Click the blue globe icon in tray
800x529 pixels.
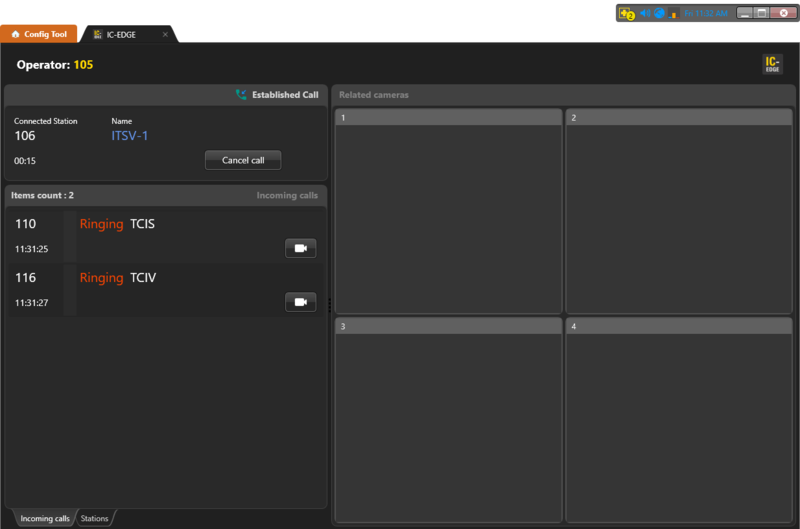659,13
